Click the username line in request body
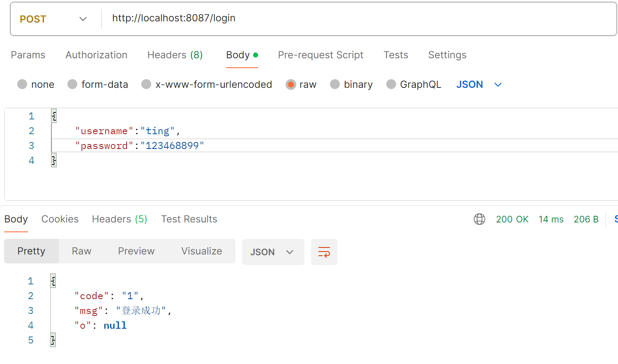The width and height of the screenshot is (618, 364). (128, 131)
